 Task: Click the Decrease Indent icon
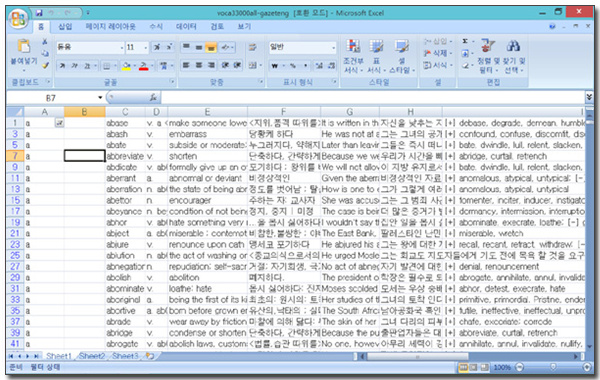[x=225, y=65]
